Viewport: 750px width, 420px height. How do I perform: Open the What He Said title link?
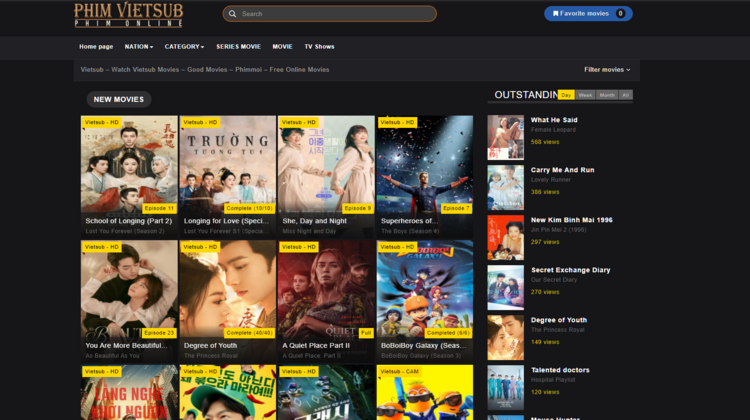coord(554,120)
